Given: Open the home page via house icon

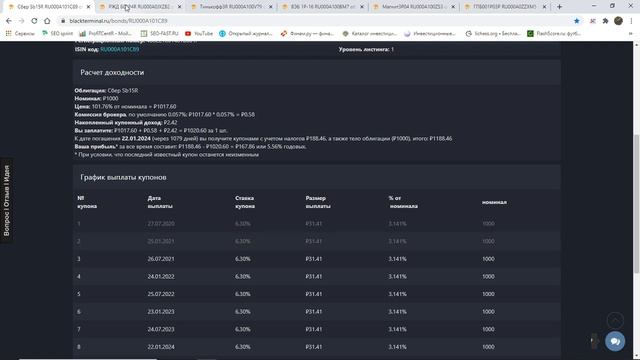Looking at the screenshot, I should point(47,21).
